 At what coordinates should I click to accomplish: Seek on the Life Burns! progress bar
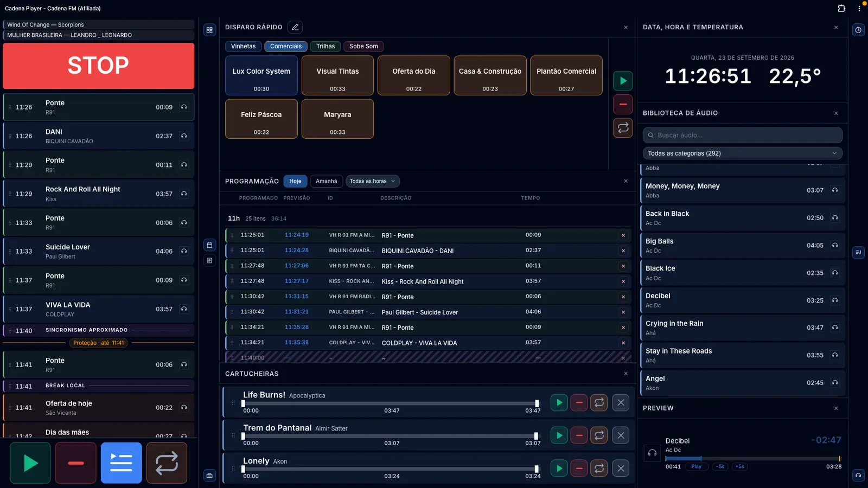tap(390, 403)
